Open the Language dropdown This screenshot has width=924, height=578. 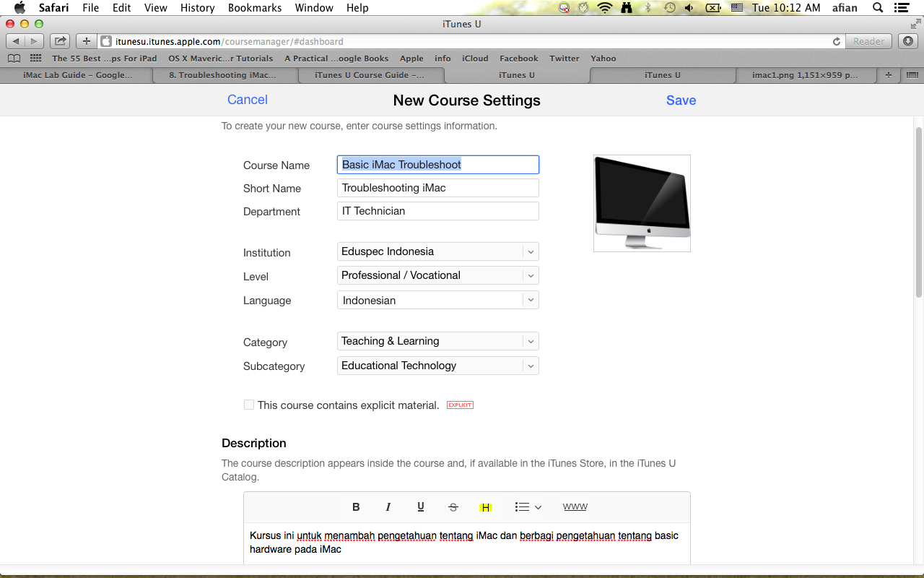coord(437,300)
